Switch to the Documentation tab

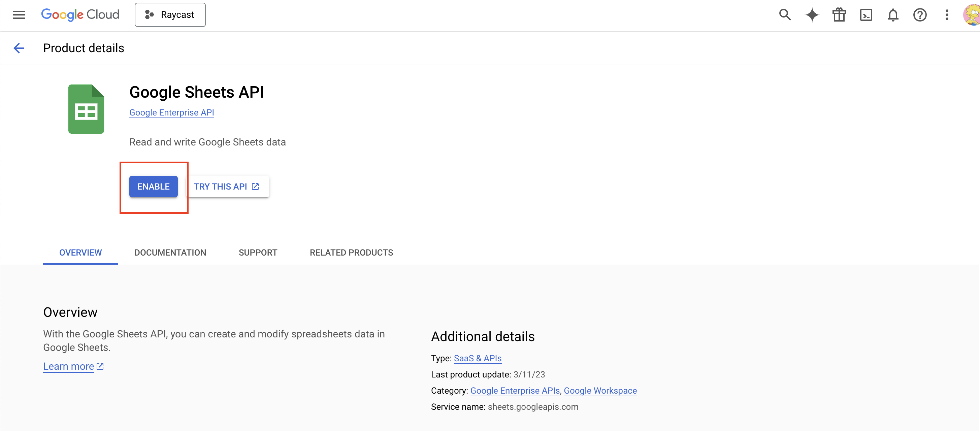pyautogui.click(x=170, y=253)
